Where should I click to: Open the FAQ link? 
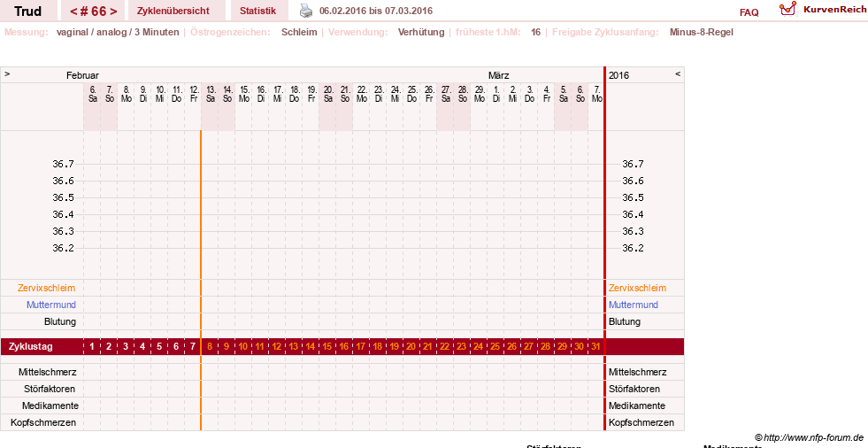(x=749, y=12)
